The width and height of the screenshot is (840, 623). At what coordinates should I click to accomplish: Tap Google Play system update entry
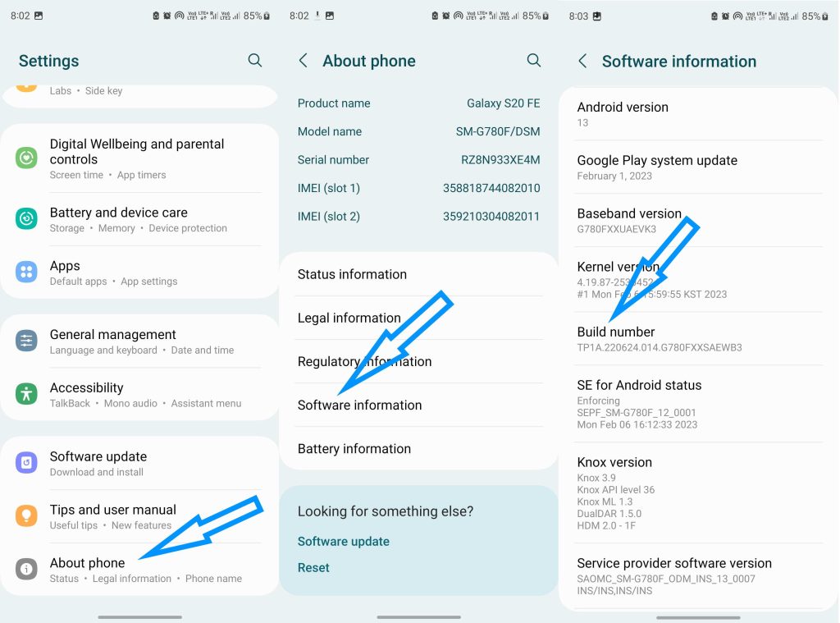tap(699, 167)
